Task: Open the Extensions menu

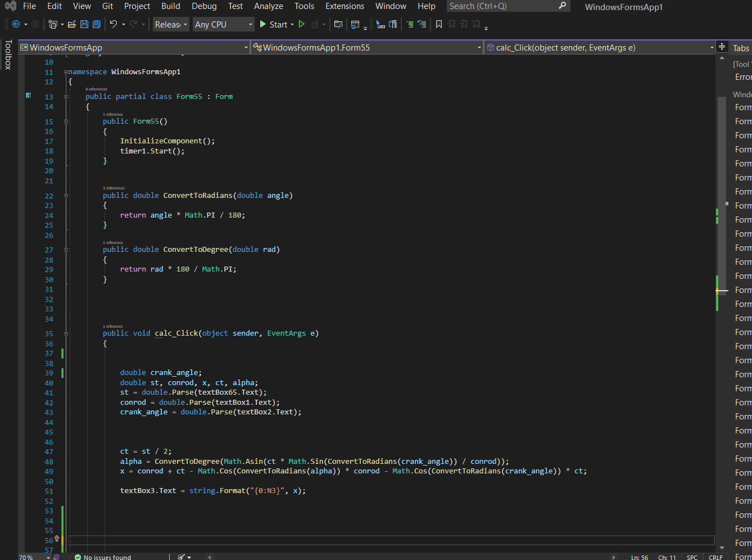Action: (345, 6)
